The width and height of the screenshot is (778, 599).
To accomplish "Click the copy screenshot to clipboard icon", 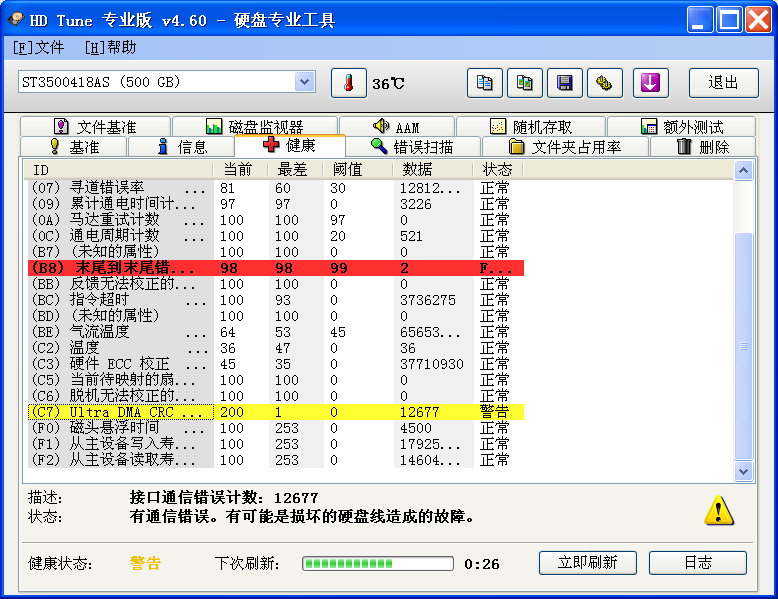I will pos(524,83).
